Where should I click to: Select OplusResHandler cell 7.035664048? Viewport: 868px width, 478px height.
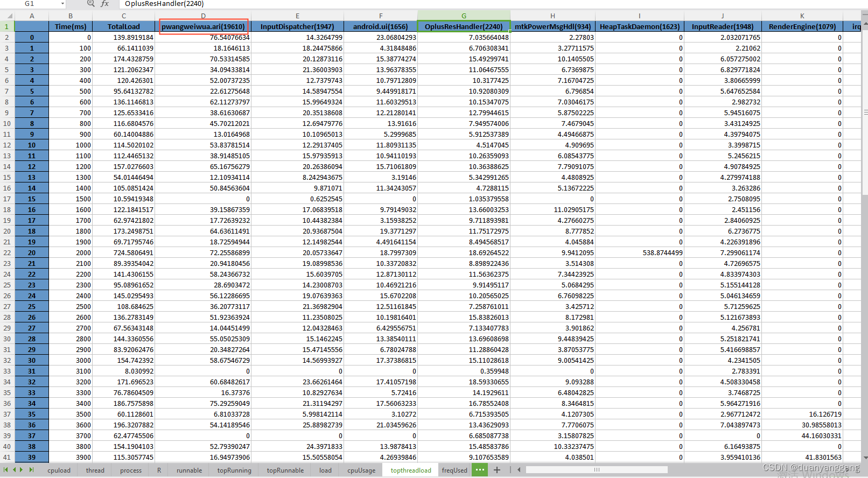pos(464,37)
